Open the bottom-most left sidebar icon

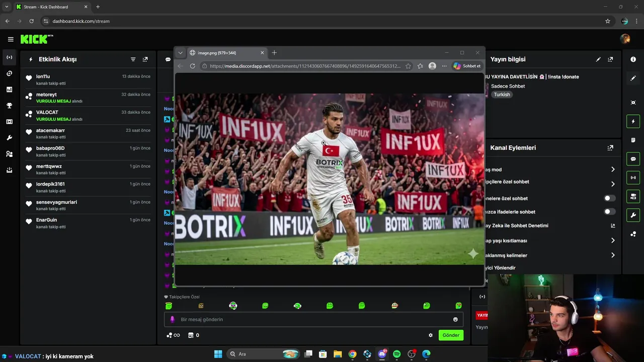(9, 170)
